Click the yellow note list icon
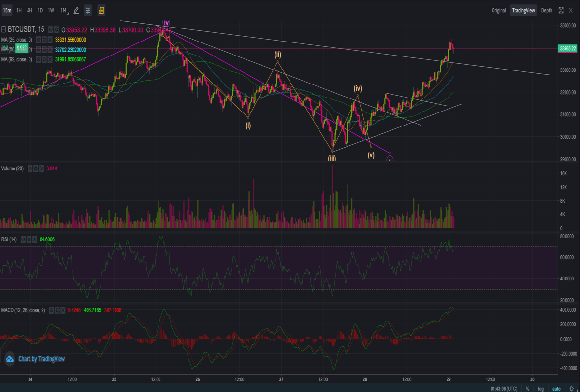Viewport: 580px width, 392px height. click(101, 10)
